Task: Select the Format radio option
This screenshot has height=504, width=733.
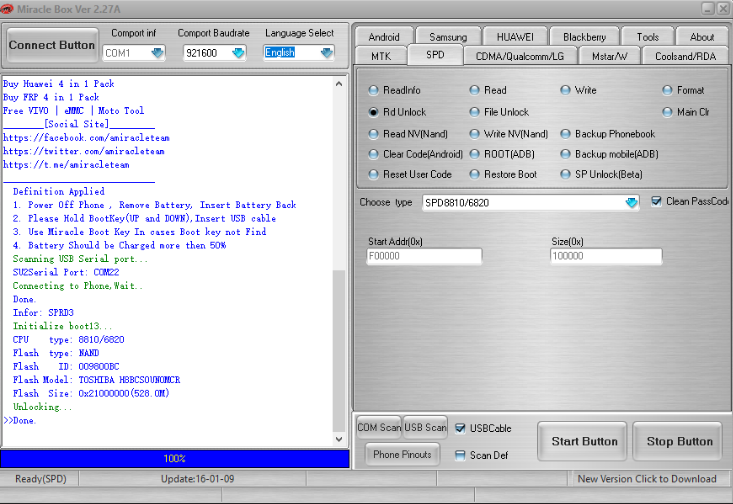Action: coord(683,90)
